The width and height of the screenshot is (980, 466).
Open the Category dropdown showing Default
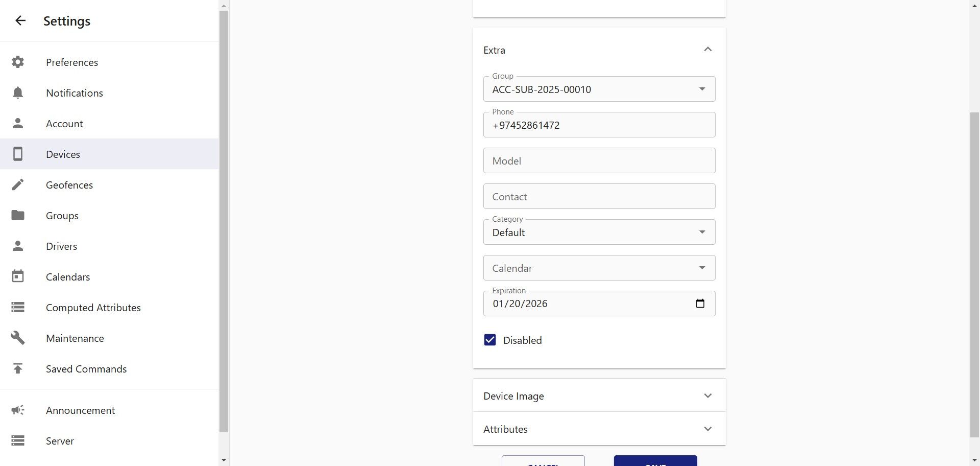tap(599, 232)
